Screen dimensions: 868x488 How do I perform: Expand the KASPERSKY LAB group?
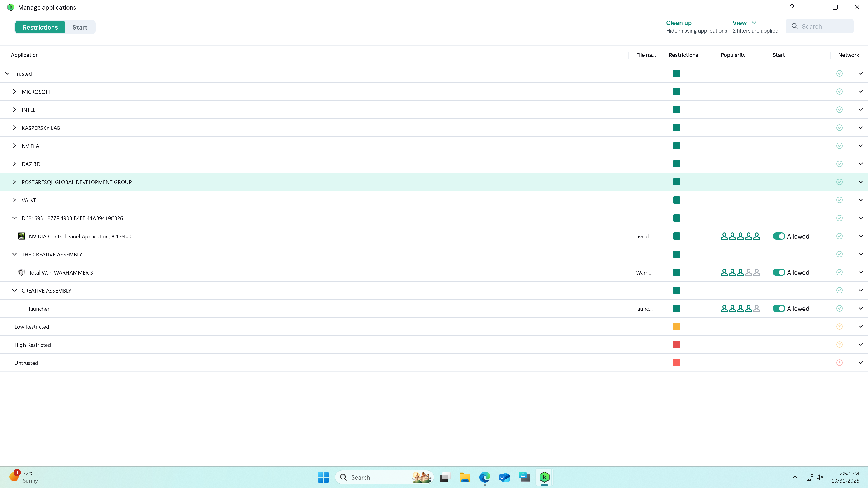point(14,128)
